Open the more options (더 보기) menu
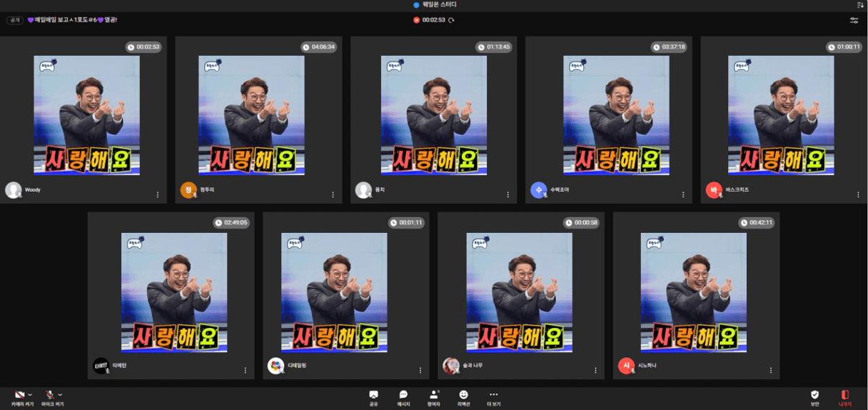This screenshot has width=868, height=410. (x=493, y=395)
